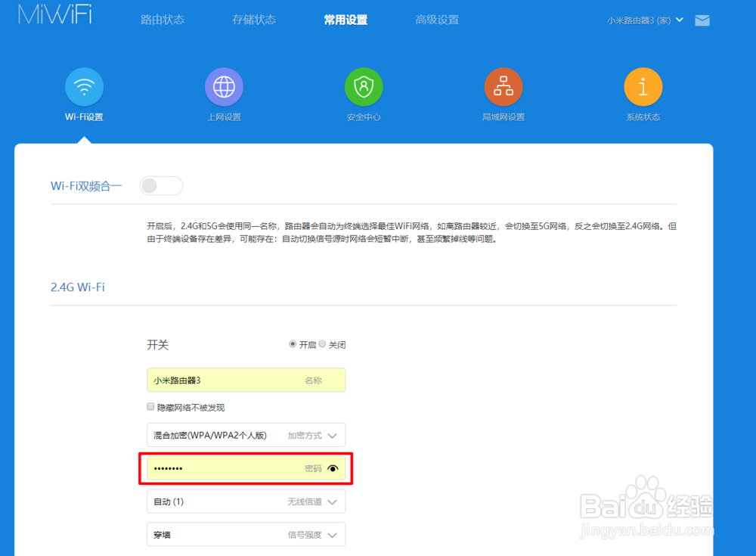Image resolution: width=756 pixels, height=556 pixels.
Task: Open the Wi-Fi设置 wireless icon
Action: pyautogui.click(x=85, y=87)
